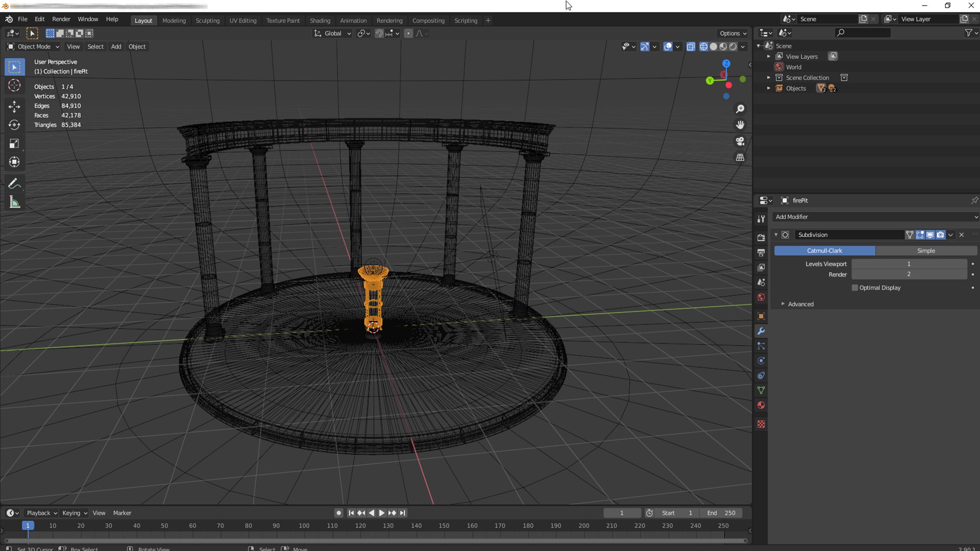
Task: Open the Add Modifier dropdown
Action: point(875,217)
